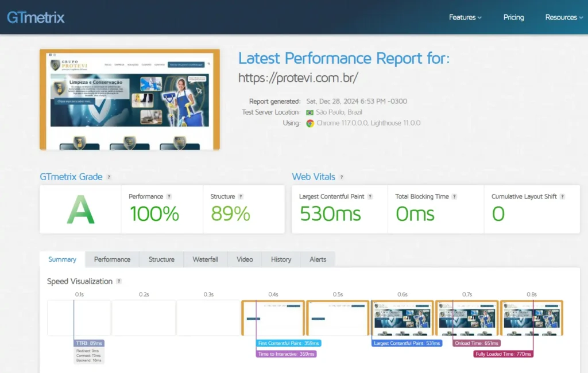Go to the History tab

(x=281, y=259)
